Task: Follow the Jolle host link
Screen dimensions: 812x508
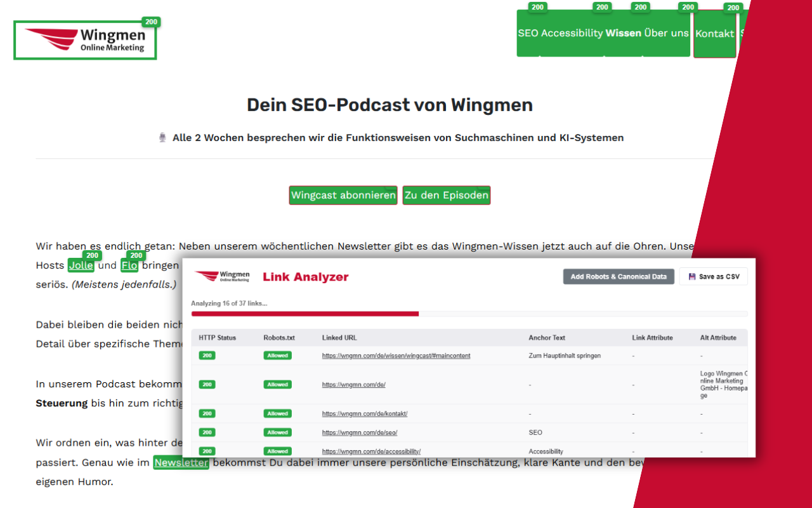Action: click(81, 265)
